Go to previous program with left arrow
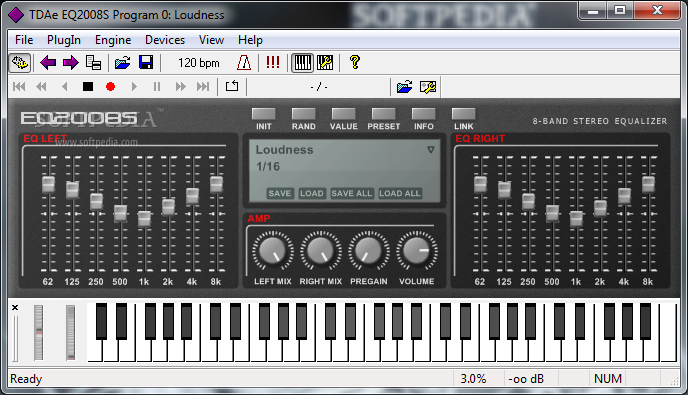The height and width of the screenshot is (395, 688). click(48, 63)
